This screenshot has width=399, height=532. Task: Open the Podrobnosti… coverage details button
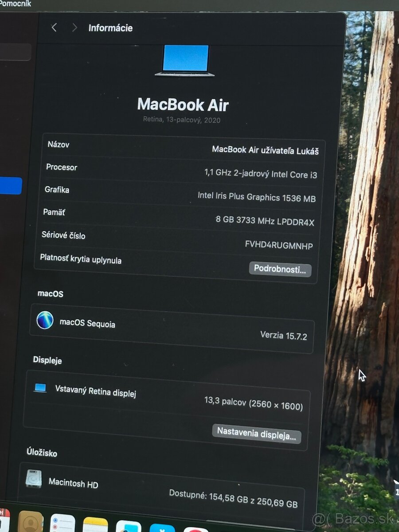tap(280, 269)
